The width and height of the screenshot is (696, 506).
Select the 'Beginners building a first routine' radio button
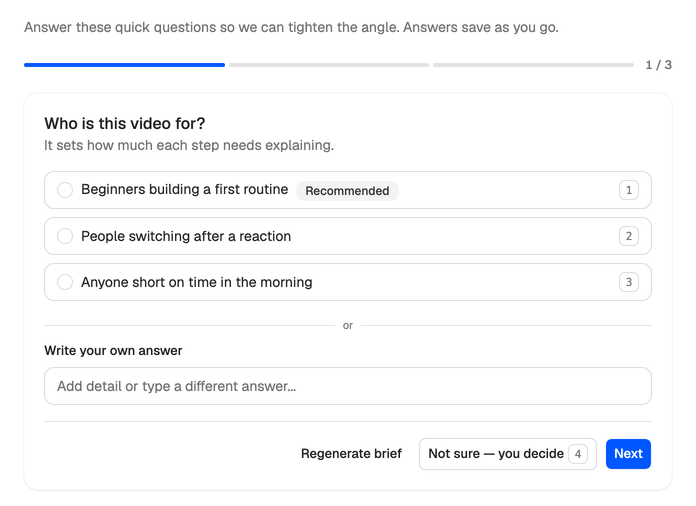click(x=65, y=190)
